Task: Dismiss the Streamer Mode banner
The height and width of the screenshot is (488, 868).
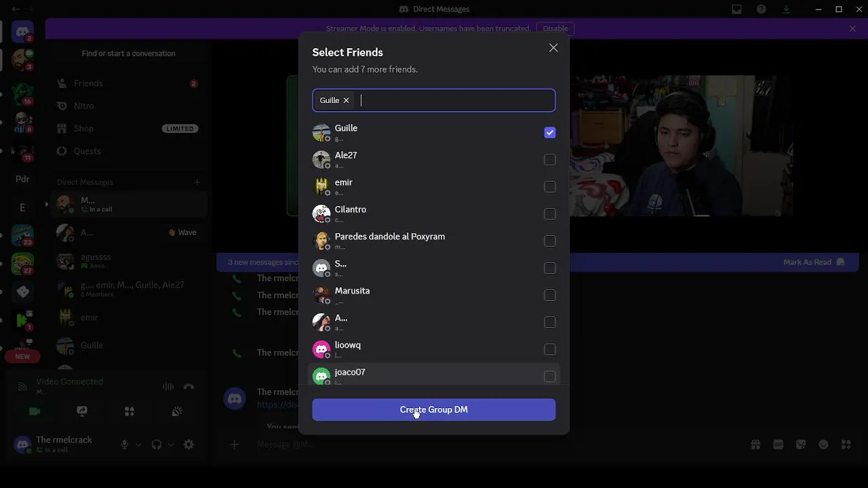Action: [852, 28]
